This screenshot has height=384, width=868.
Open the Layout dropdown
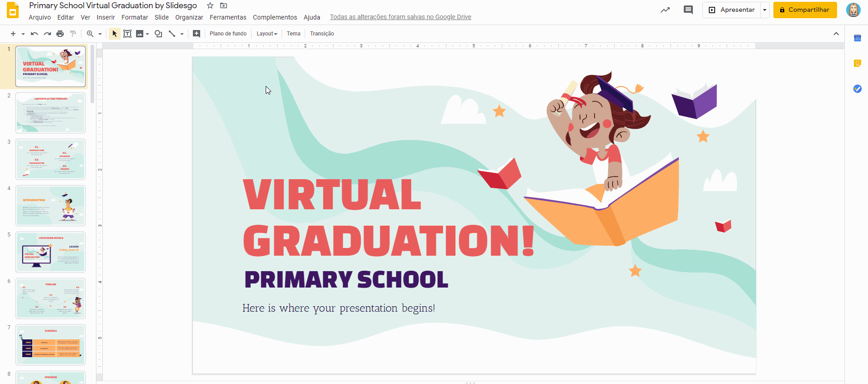(267, 34)
